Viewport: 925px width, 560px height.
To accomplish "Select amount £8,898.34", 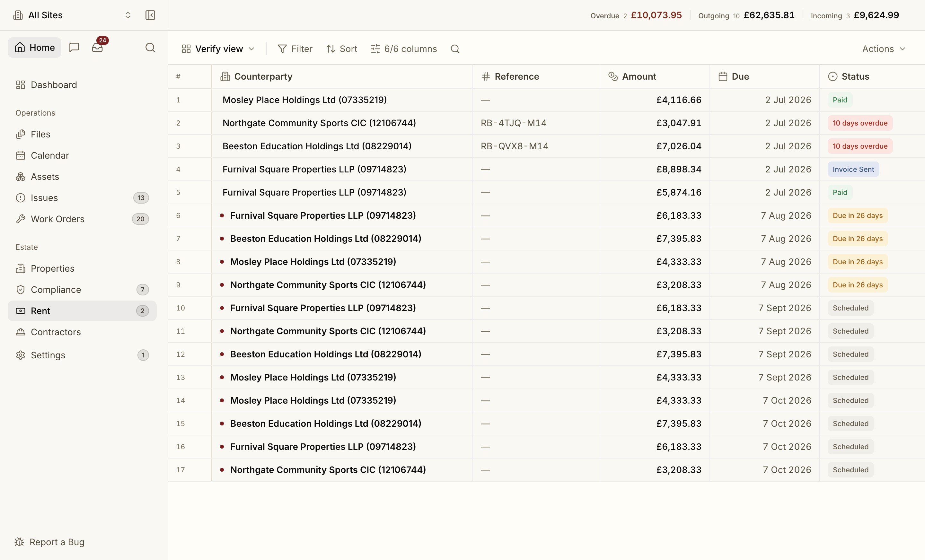I will click(679, 169).
